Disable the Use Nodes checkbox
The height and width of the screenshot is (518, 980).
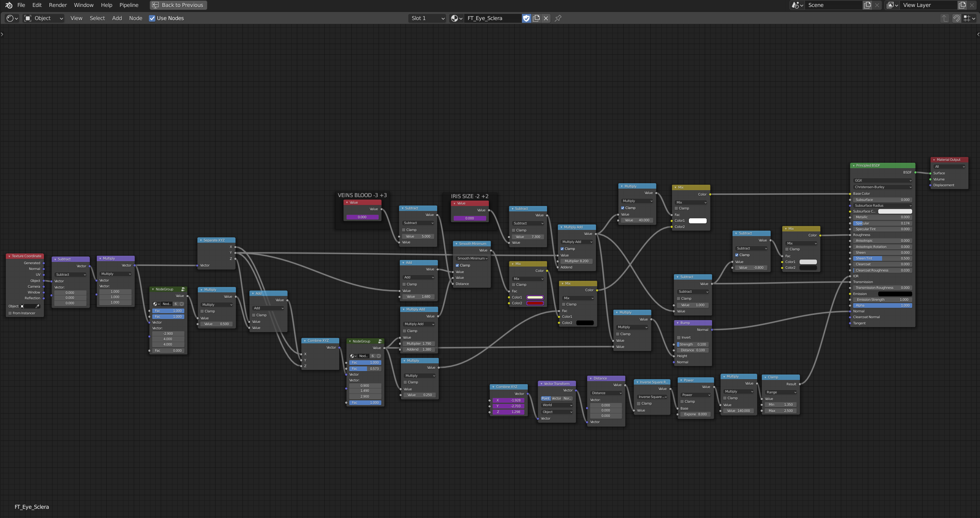pyautogui.click(x=152, y=18)
